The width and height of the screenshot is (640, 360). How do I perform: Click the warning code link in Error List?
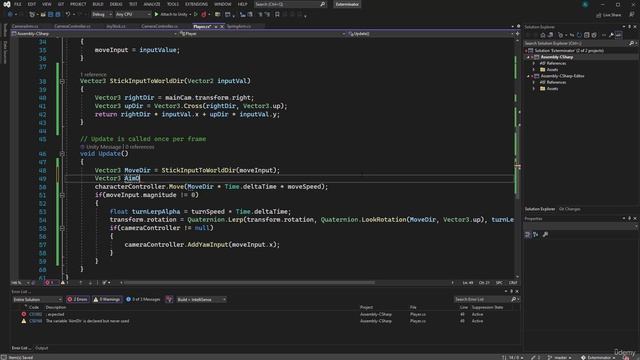(36, 321)
